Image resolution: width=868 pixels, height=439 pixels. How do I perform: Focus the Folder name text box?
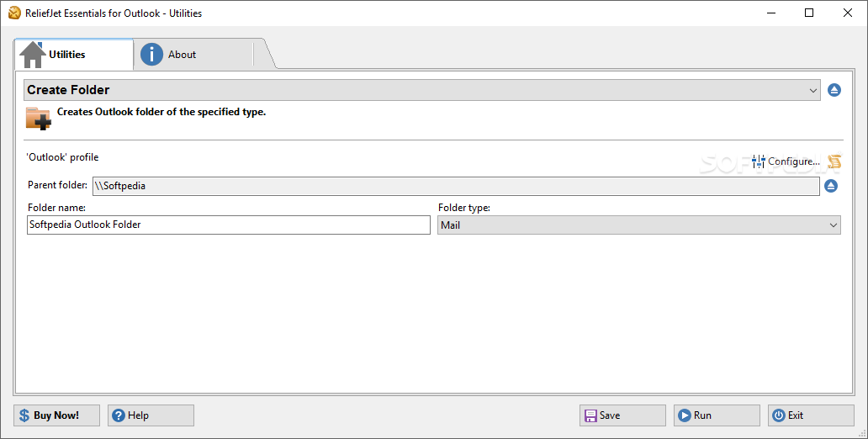(x=229, y=225)
